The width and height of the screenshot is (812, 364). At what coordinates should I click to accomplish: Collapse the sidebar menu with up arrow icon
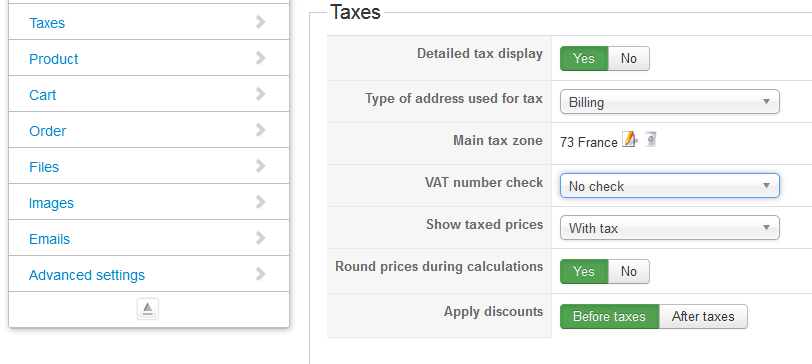[x=148, y=309]
